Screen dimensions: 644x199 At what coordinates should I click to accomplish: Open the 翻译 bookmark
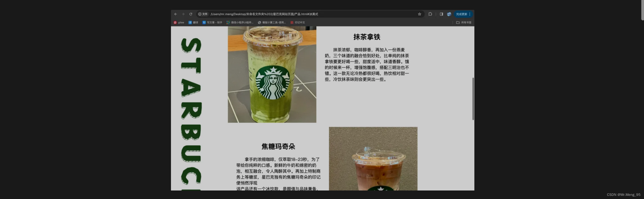[x=193, y=22]
